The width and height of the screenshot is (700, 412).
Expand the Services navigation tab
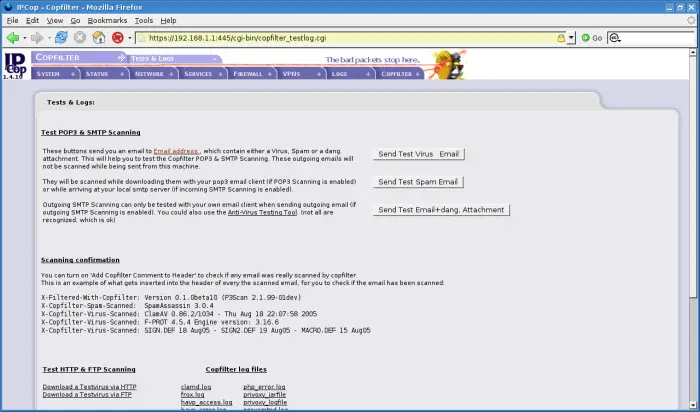(203, 74)
